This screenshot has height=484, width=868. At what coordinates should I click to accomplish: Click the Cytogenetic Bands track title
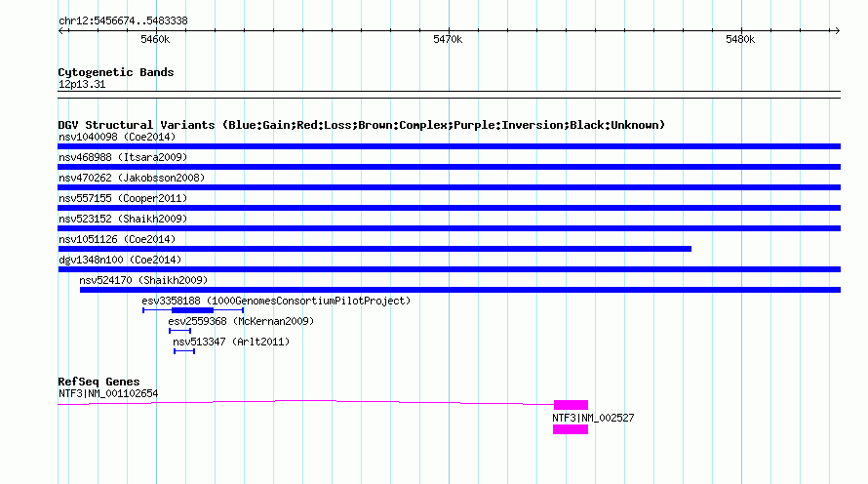tap(116, 72)
